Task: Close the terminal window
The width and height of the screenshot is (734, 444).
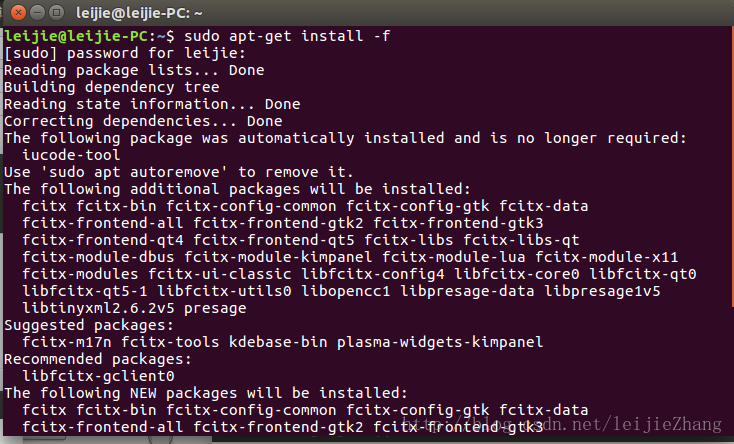Action: 14,13
